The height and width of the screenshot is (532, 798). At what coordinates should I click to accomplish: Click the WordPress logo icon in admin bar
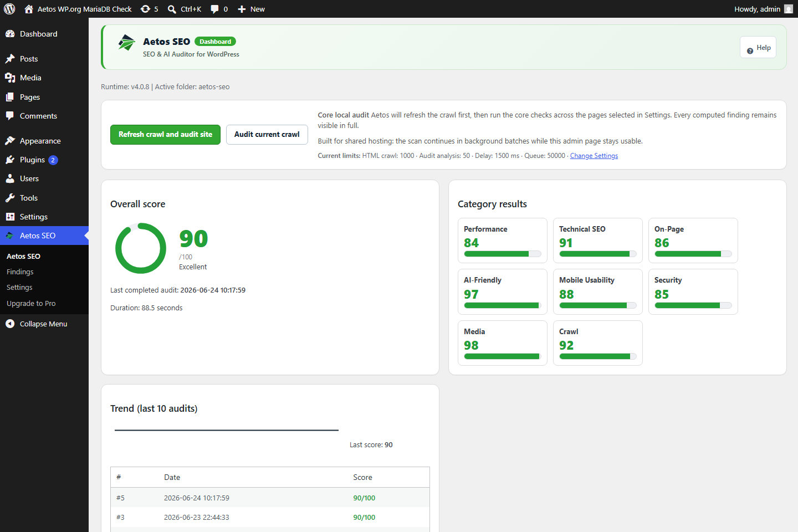click(x=9, y=9)
